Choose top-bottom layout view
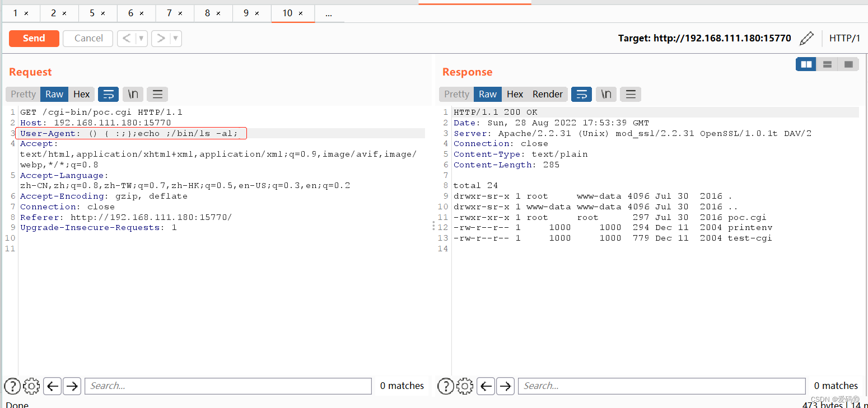 (827, 64)
